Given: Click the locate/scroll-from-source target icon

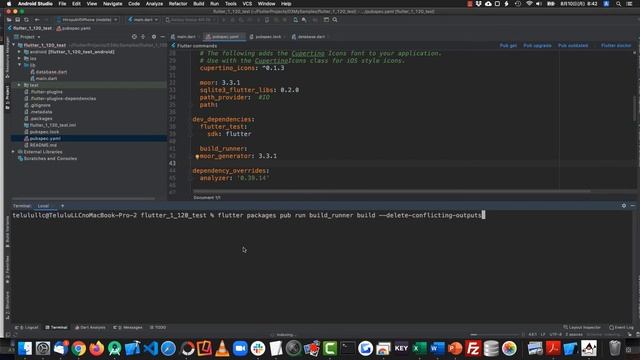Looking at the screenshot, I should 134,37.
